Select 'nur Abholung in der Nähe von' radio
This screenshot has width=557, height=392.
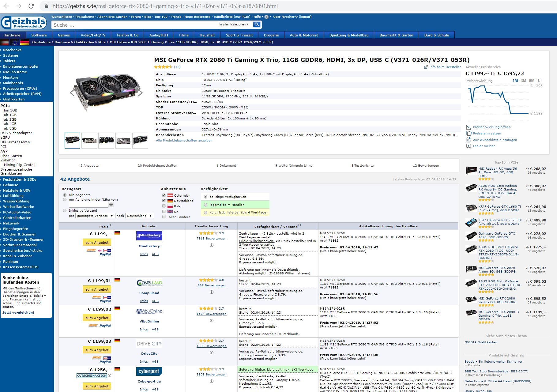click(x=65, y=199)
